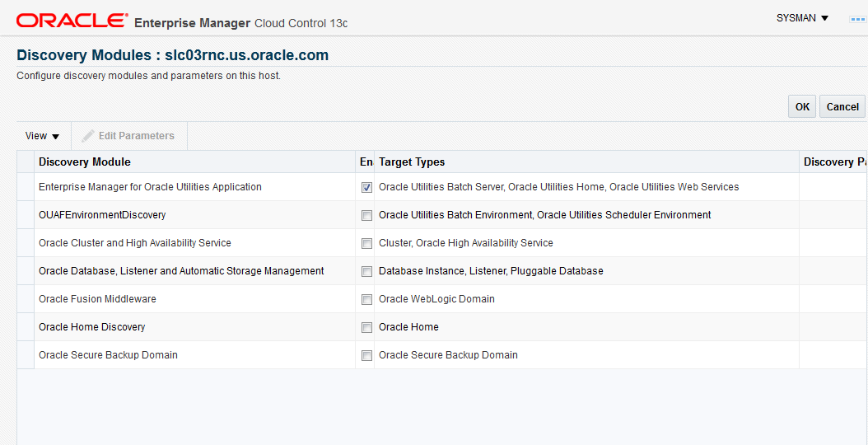
Task: Tick the Oracle Cluster and High Availability checkbox
Action: click(x=366, y=244)
